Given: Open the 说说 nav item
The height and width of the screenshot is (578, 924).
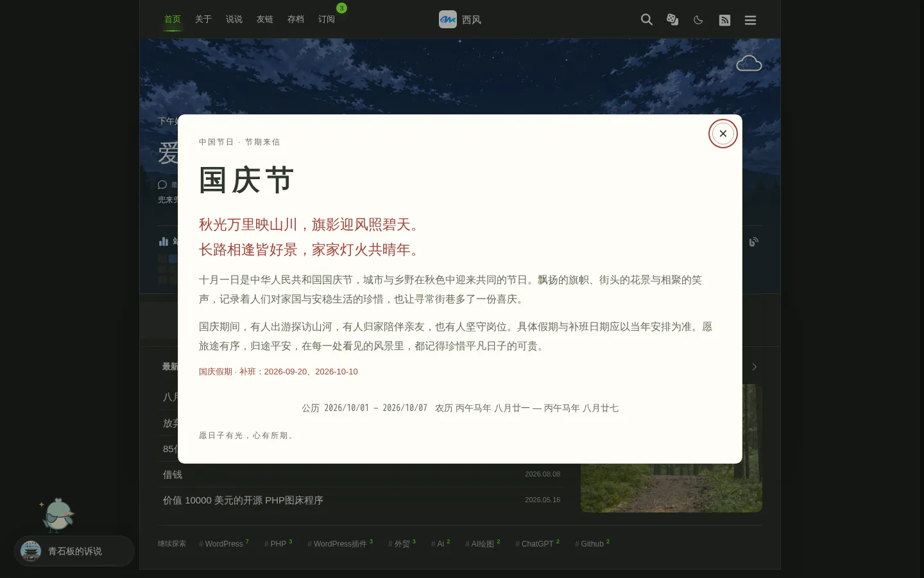Looking at the screenshot, I should pyautogui.click(x=234, y=19).
